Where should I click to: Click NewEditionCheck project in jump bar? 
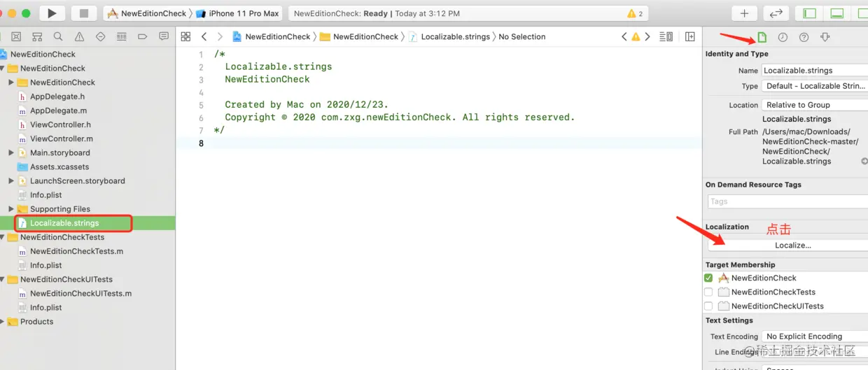tap(272, 36)
